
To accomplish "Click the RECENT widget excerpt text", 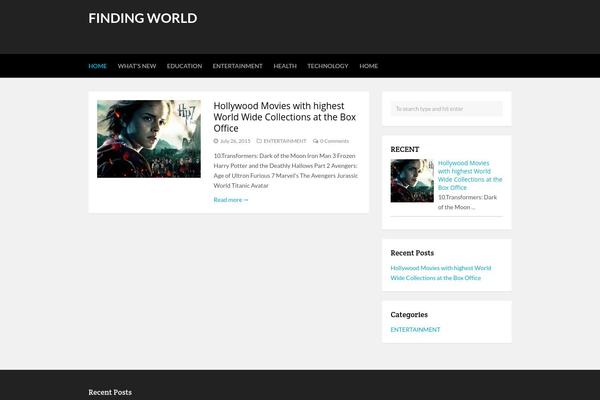I will pos(468,202).
